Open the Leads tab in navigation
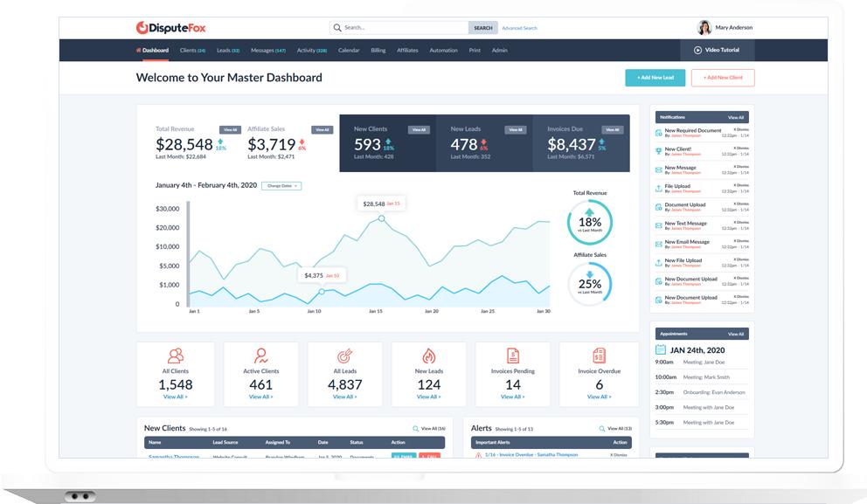Image resolution: width=867 pixels, height=504 pixels. [227, 51]
